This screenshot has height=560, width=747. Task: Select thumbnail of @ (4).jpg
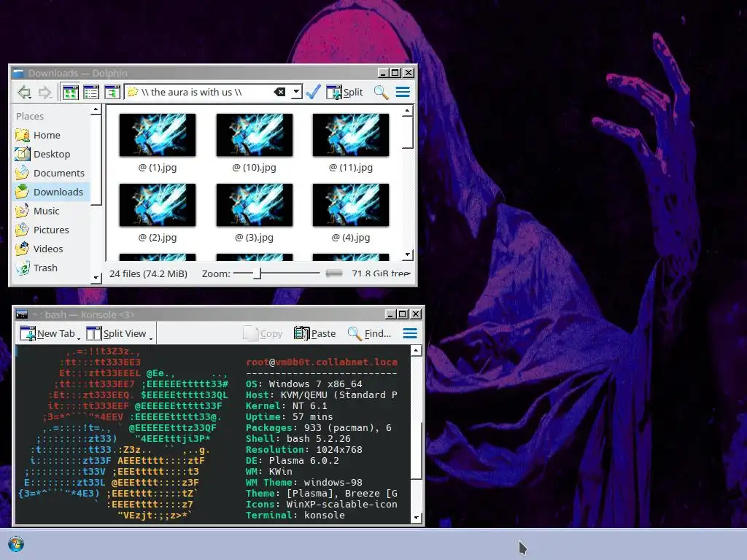(351, 205)
